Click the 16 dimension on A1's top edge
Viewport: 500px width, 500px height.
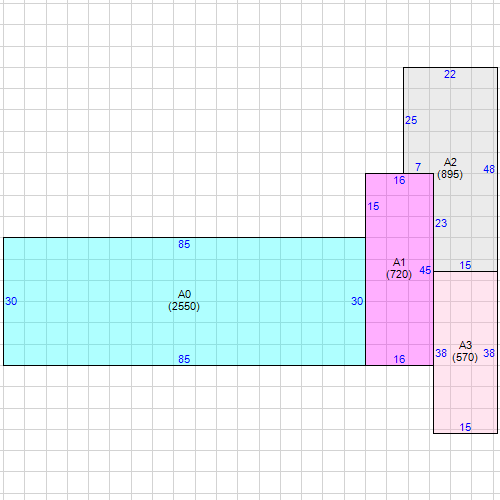[x=399, y=180]
